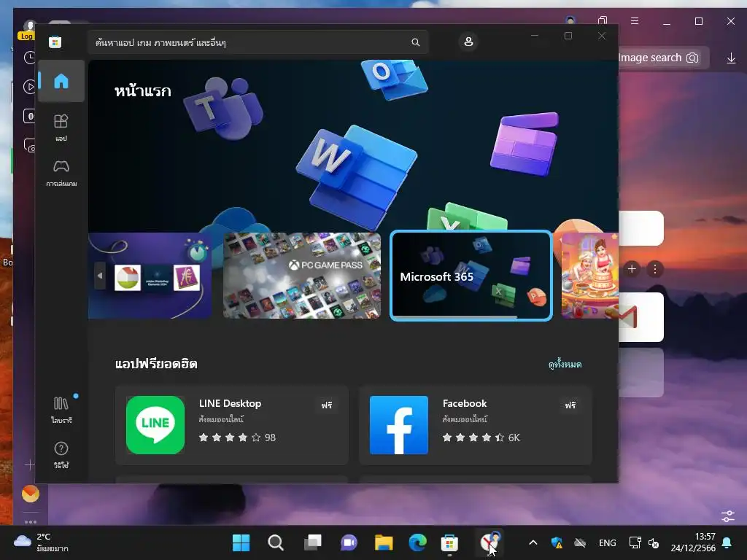Open the วิธีใช้ (Help) page
The height and width of the screenshot is (560, 747).
(x=61, y=455)
